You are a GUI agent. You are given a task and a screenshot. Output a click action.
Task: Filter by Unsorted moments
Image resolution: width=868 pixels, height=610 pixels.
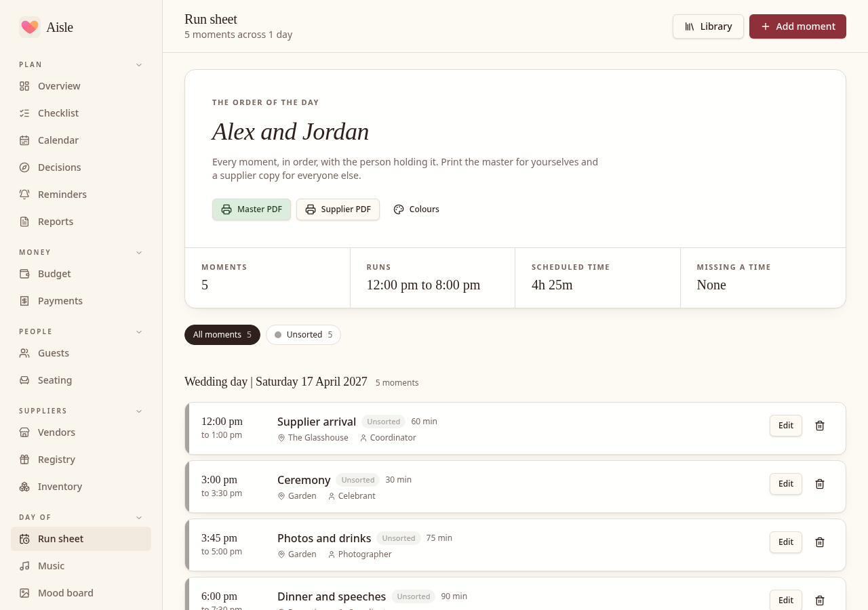tap(303, 335)
